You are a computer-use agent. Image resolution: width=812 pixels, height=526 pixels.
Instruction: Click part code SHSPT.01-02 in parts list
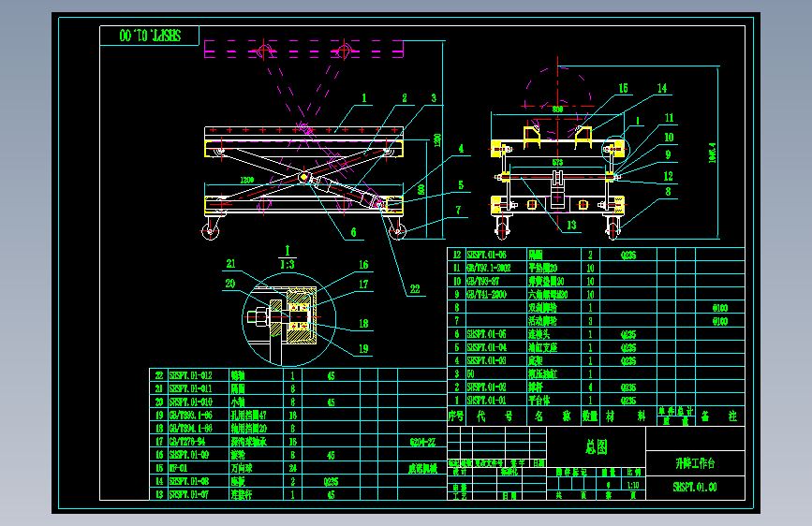tap(486, 387)
